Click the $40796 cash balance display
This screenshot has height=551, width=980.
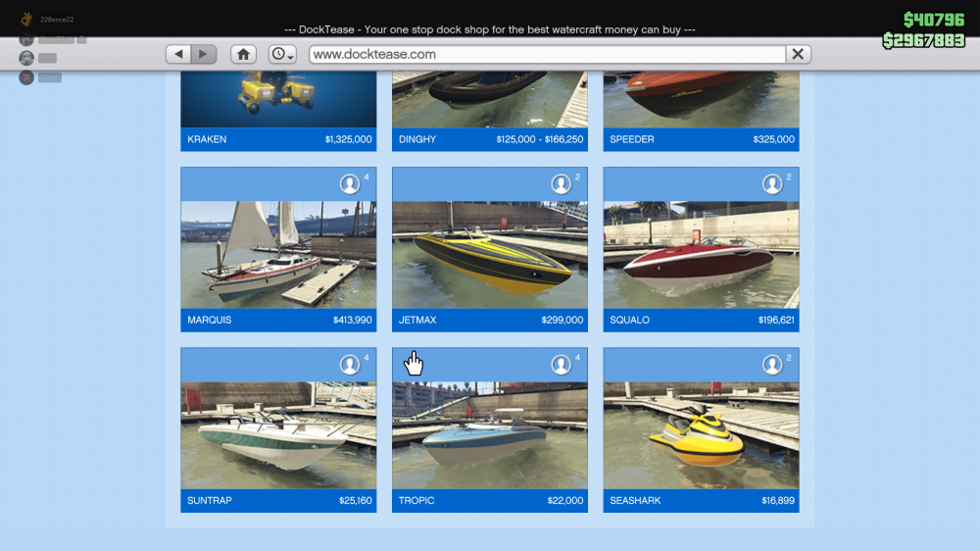(934, 20)
